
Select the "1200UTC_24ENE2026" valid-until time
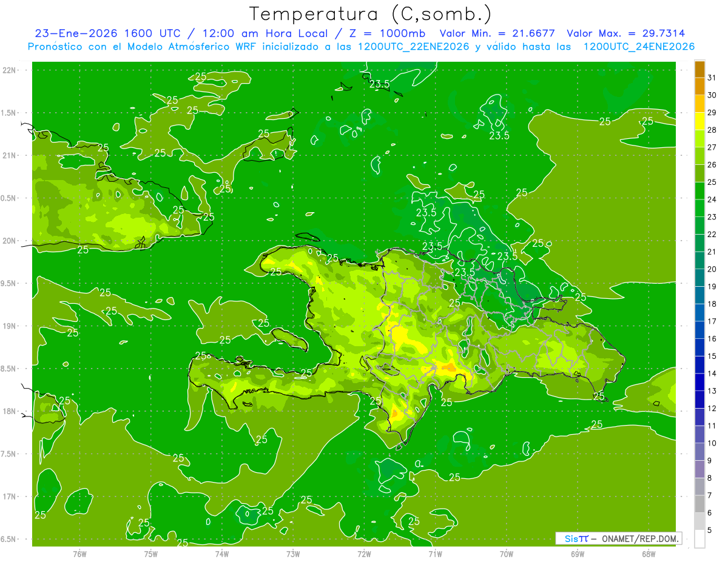pyautogui.click(x=639, y=47)
